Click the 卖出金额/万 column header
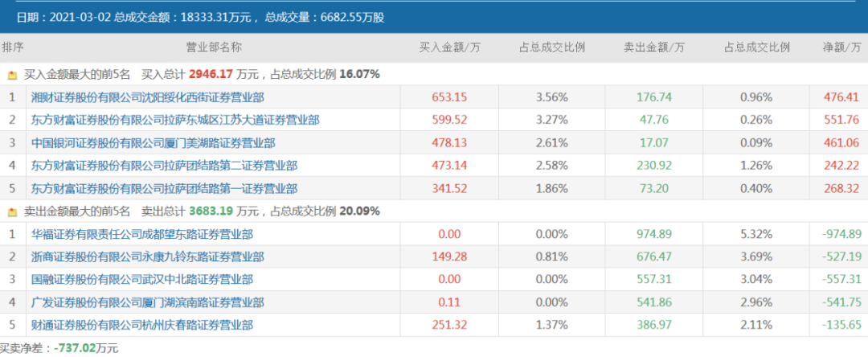The height and width of the screenshot is (357, 868). tap(654, 47)
